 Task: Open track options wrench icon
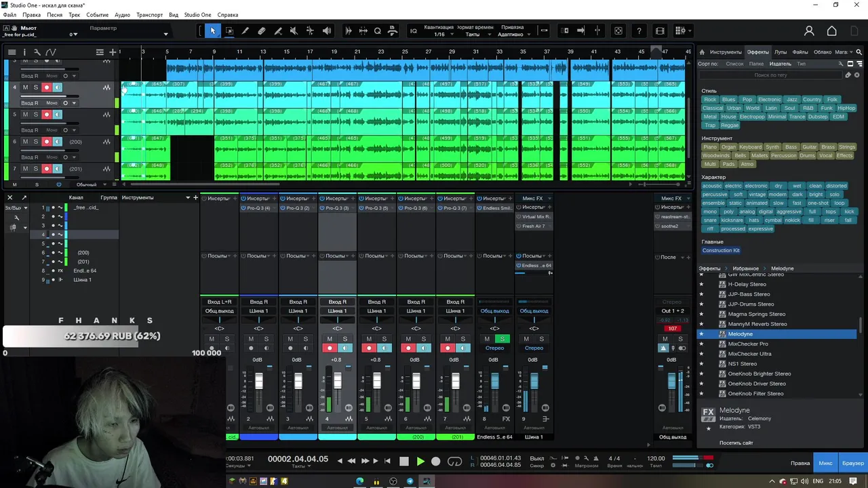[37, 52]
